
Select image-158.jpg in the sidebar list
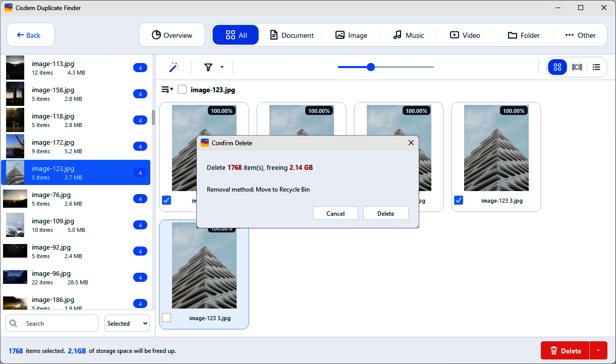point(76,94)
